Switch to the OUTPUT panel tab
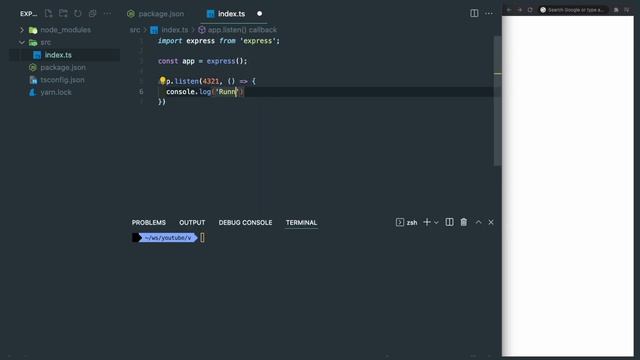The width and height of the screenshot is (640, 360). click(192, 222)
